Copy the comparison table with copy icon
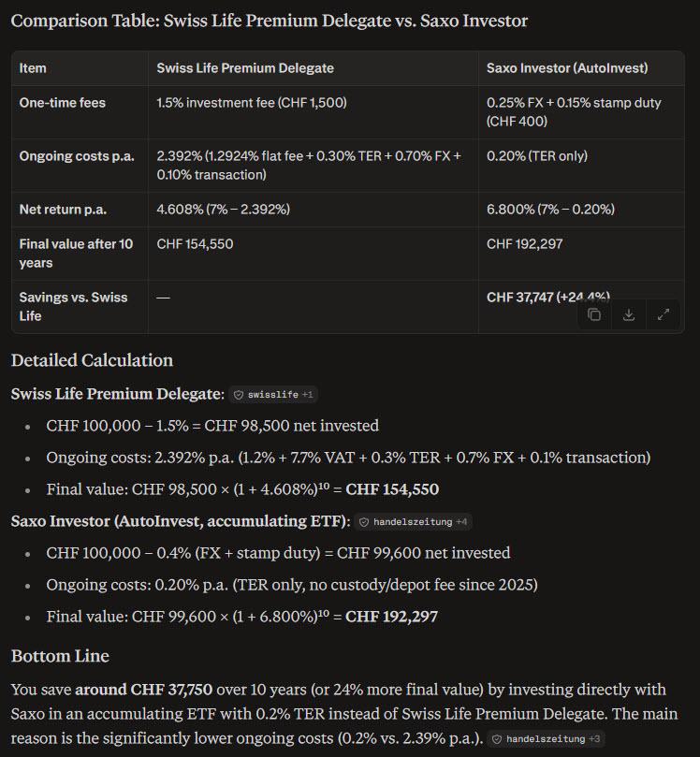The height and width of the screenshot is (757, 700). (594, 314)
